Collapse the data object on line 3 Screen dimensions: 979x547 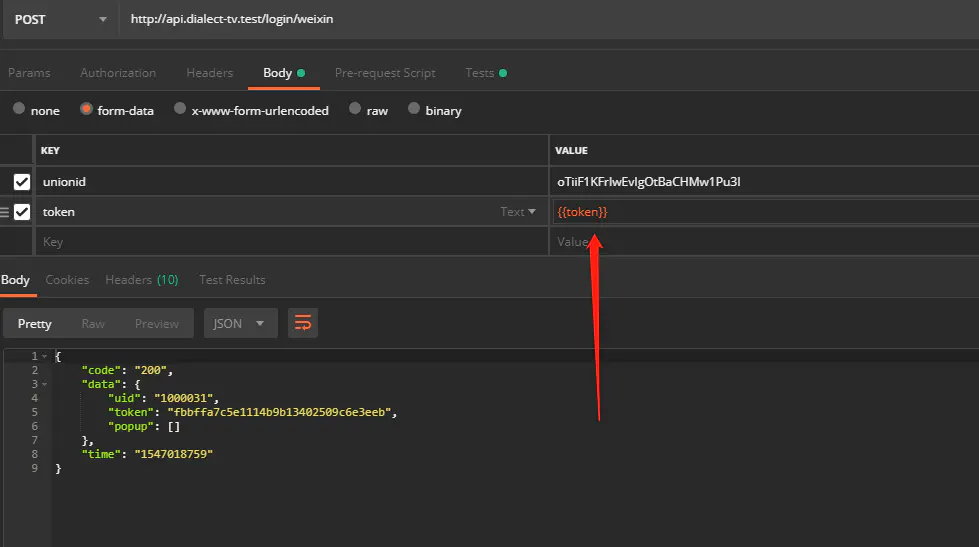(x=44, y=385)
